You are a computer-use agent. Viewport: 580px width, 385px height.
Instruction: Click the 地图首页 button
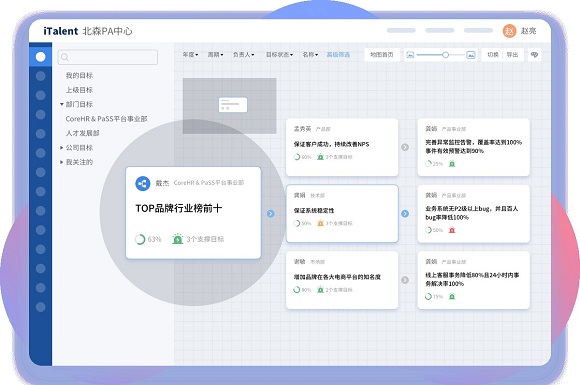click(382, 55)
